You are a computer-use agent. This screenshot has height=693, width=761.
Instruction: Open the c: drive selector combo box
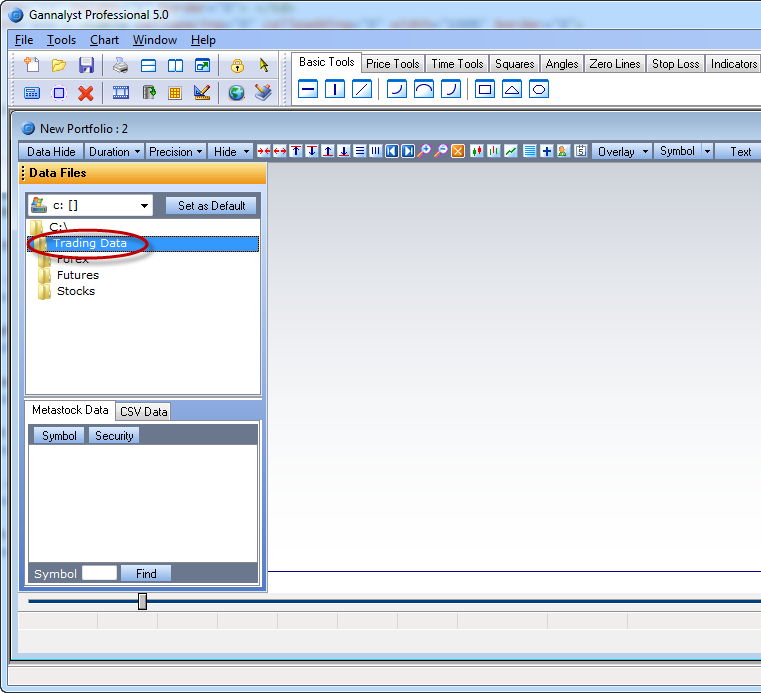[x=90, y=206]
